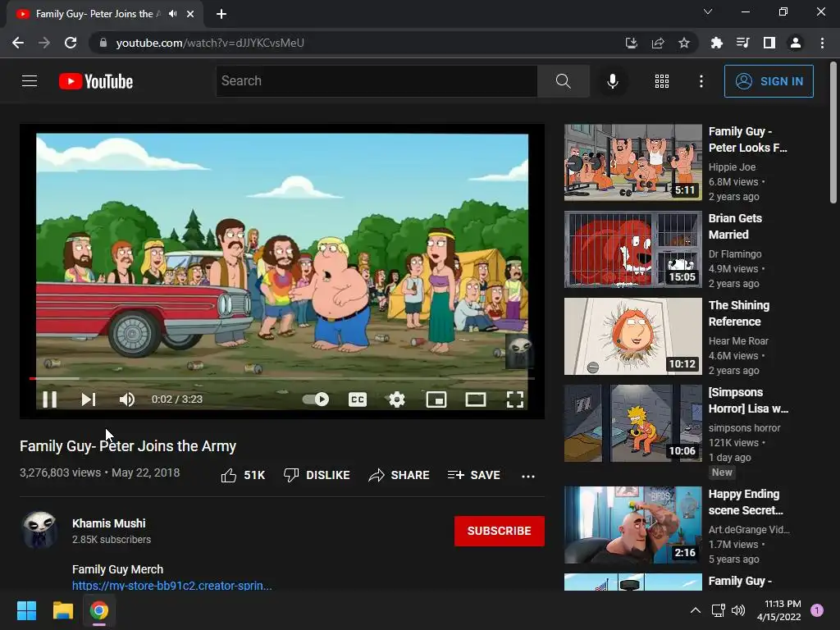
Task: Open the taskbar volume icon
Action: pos(738,610)
